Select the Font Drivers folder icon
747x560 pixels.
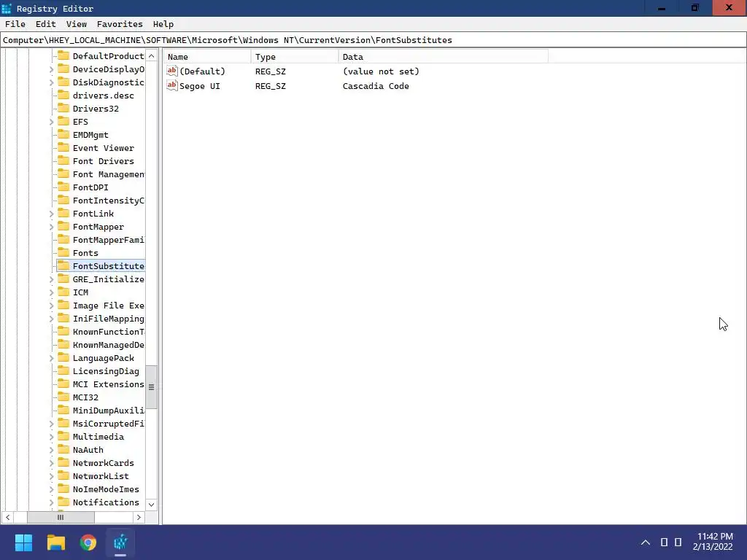(x=63, y=160)
